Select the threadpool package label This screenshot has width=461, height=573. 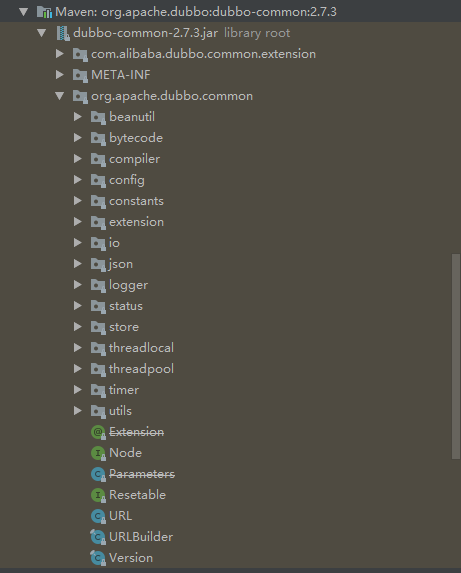click(x=141, y=369)
